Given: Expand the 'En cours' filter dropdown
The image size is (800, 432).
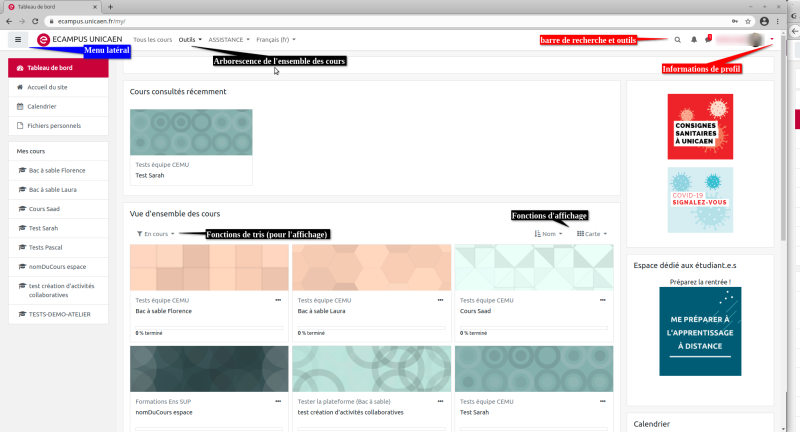Looking at the screenshot, I should tap(155, 234).
